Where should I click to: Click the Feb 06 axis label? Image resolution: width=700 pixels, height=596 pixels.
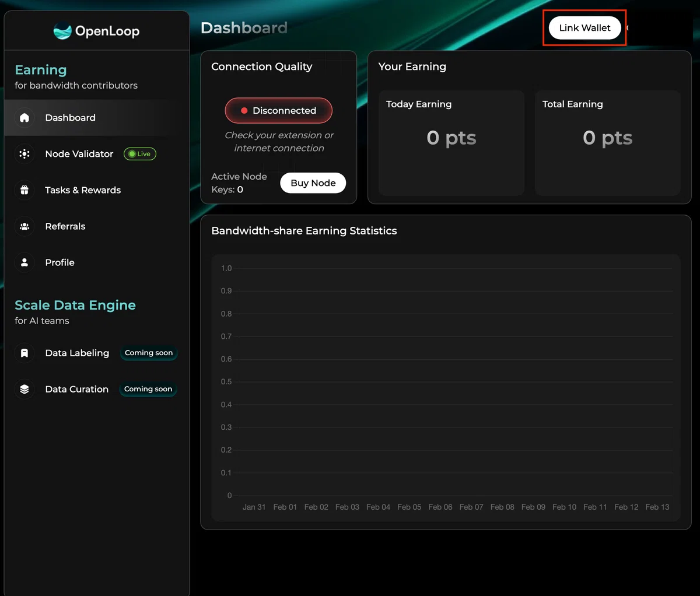point(440,507)
